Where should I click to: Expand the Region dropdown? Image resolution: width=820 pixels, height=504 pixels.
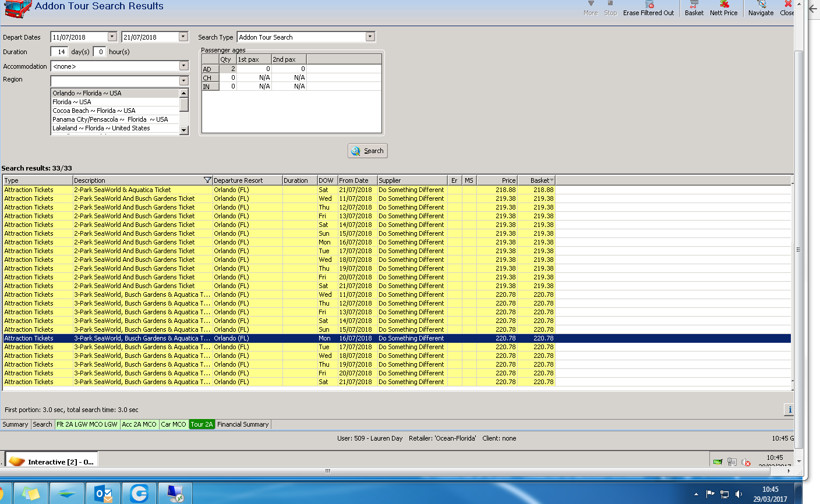[183, 81]
